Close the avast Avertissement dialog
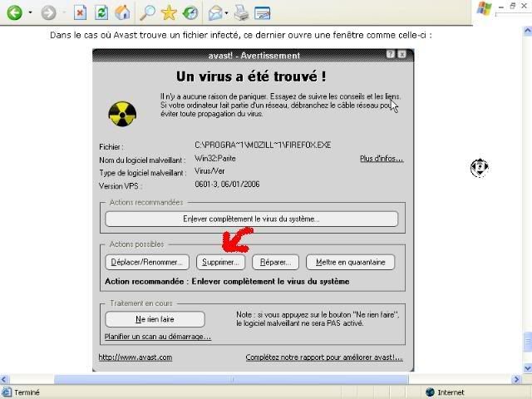The image size is (532, 399). click(401, 54)
